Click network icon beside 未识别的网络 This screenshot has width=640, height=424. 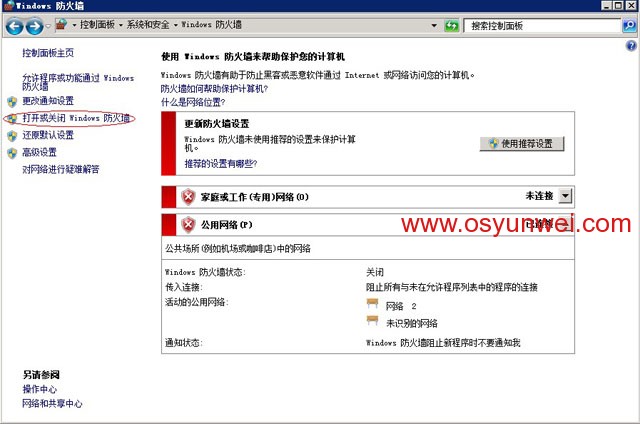(372, 320)
